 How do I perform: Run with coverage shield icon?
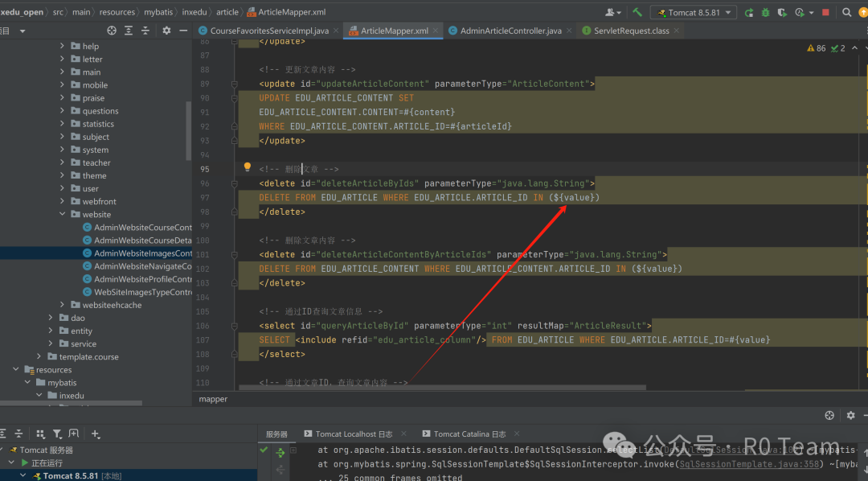point(782,12)
